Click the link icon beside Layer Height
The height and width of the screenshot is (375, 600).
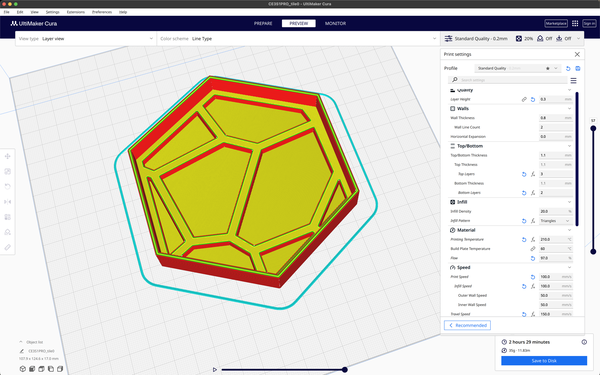click(524, 99)
